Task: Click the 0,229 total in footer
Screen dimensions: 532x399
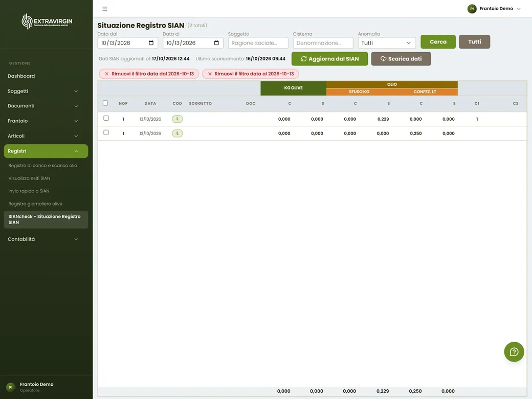Action: 383,391
